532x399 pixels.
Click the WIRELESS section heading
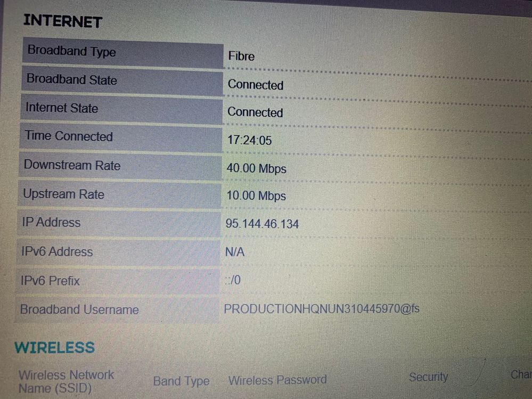tap(54, 348)
